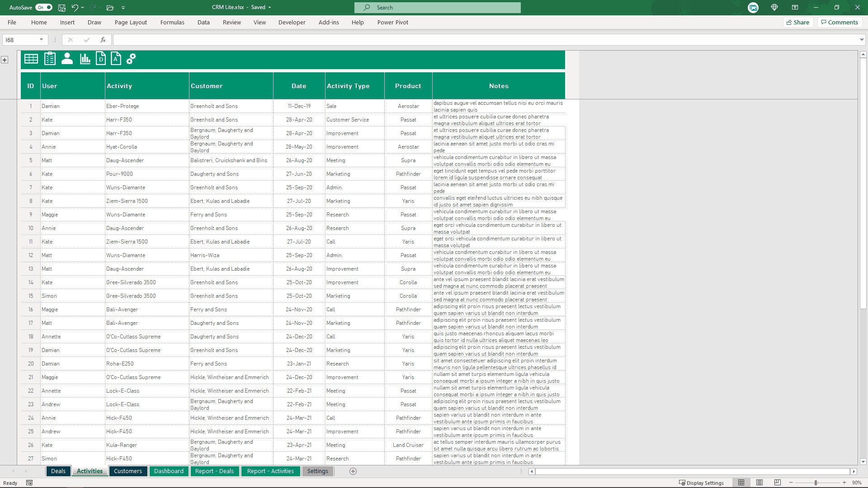Click the Name Box showing I68
Viewport: 868px width, 488px height.
click(x=20, y=40)
